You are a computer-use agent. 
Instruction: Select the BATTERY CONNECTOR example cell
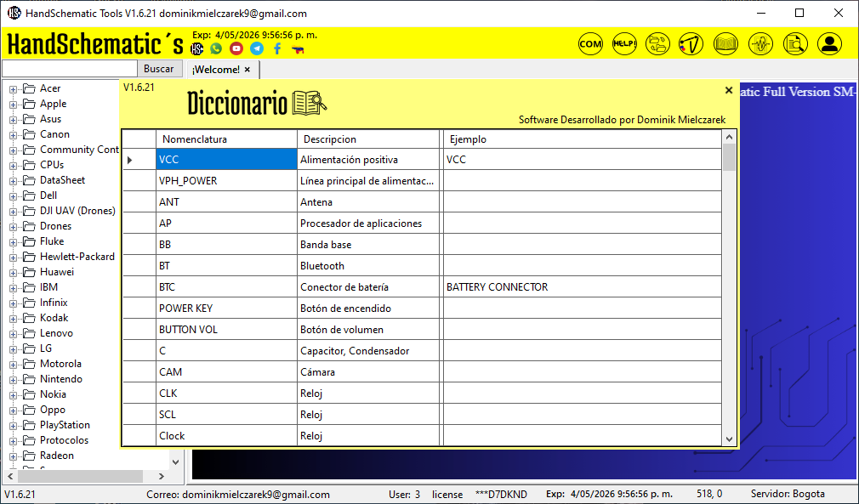(582, 286)
